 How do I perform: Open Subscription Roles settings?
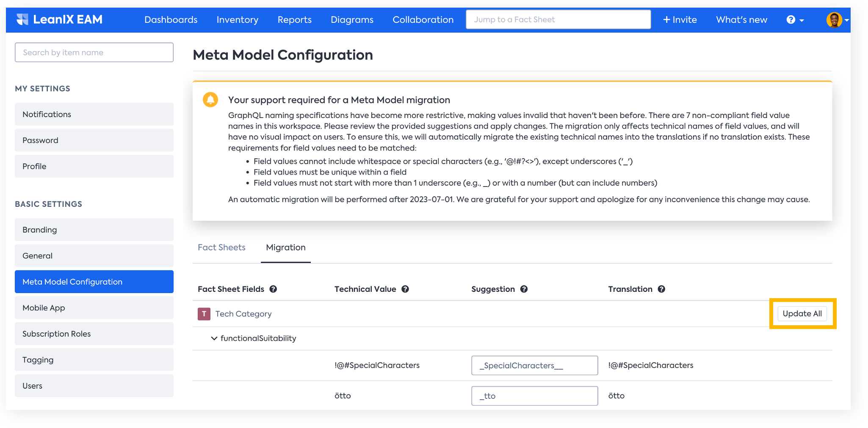[x=94, y=334]
